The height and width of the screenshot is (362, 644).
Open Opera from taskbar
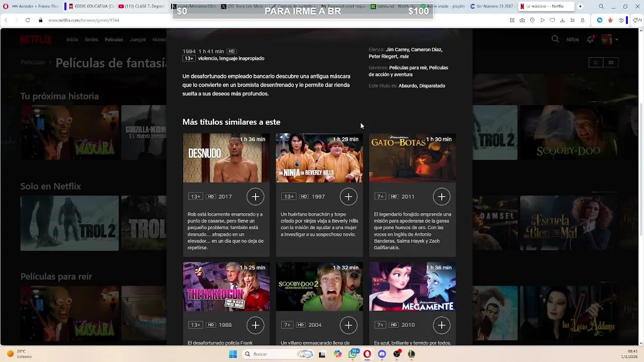pos(367,354)
